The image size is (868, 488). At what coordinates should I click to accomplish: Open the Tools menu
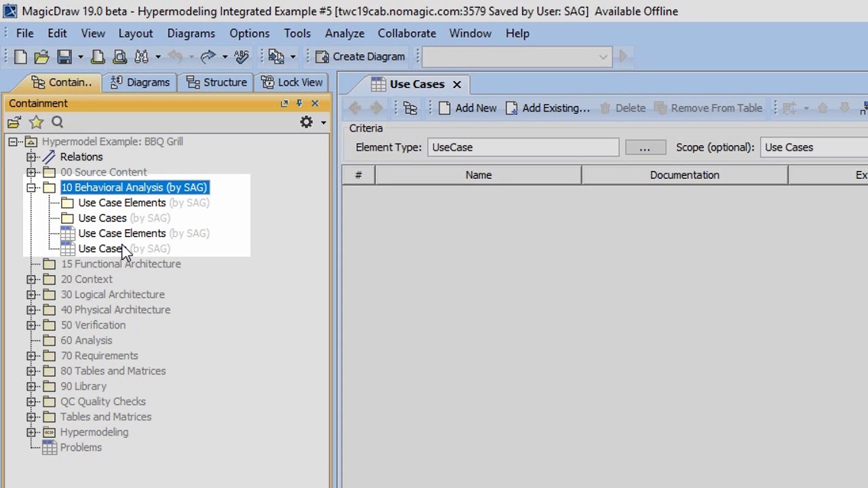point(297,33)
